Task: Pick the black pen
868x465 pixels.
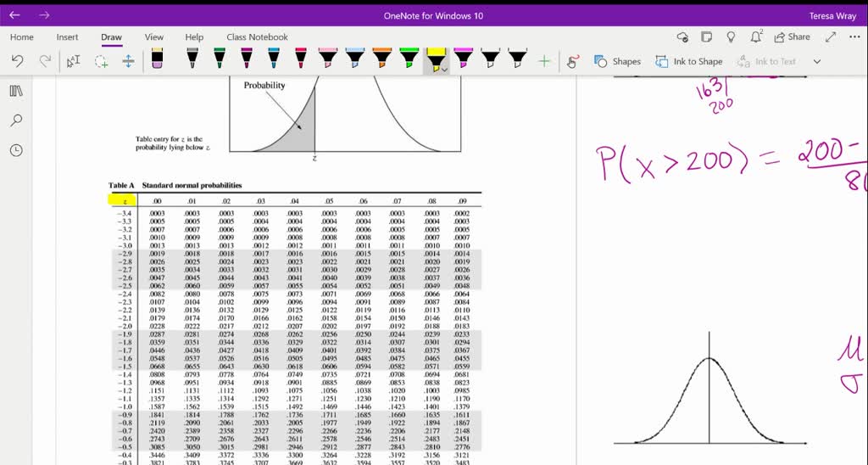Action: coord(192,60)
